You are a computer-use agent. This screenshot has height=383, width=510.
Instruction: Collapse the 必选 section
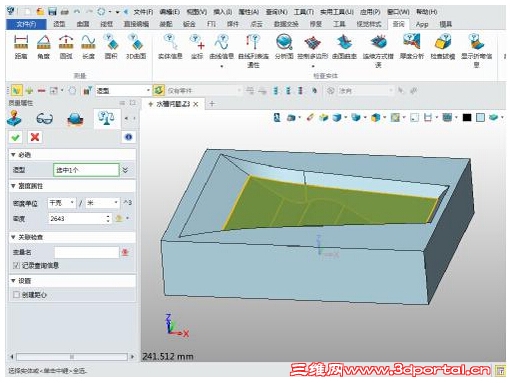pos(13,155)
